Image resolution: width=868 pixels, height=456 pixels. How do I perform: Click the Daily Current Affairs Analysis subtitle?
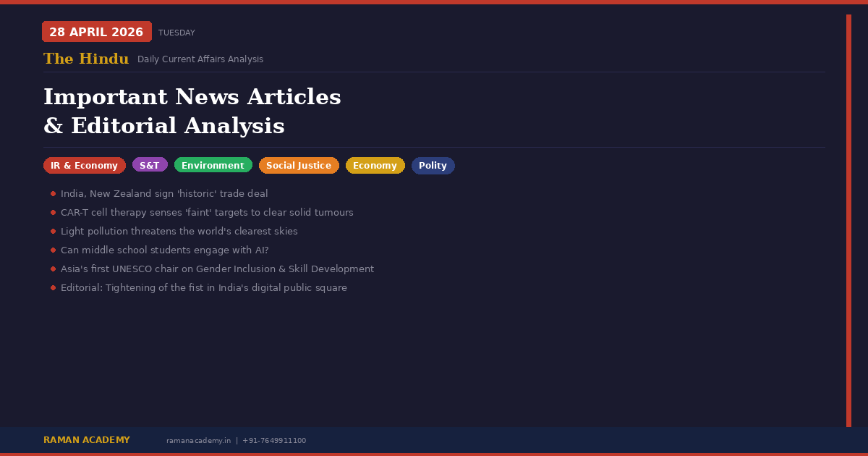point(200,59)
